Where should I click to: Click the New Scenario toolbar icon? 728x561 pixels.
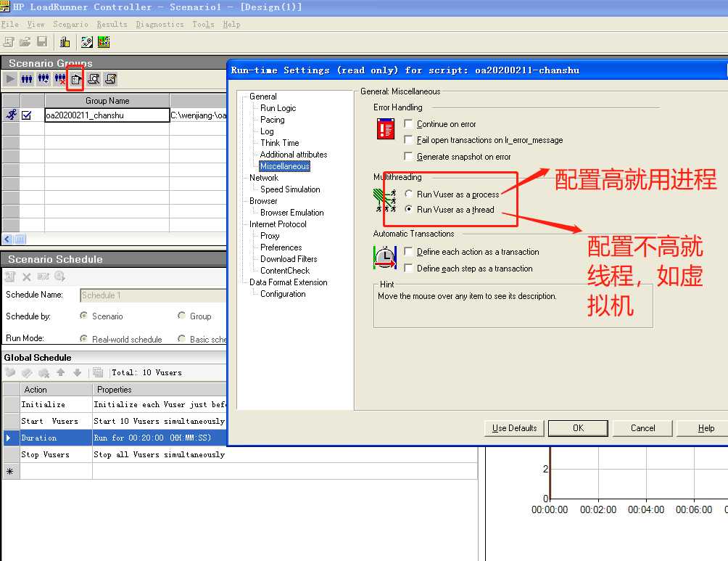click(x=9, y=42)
